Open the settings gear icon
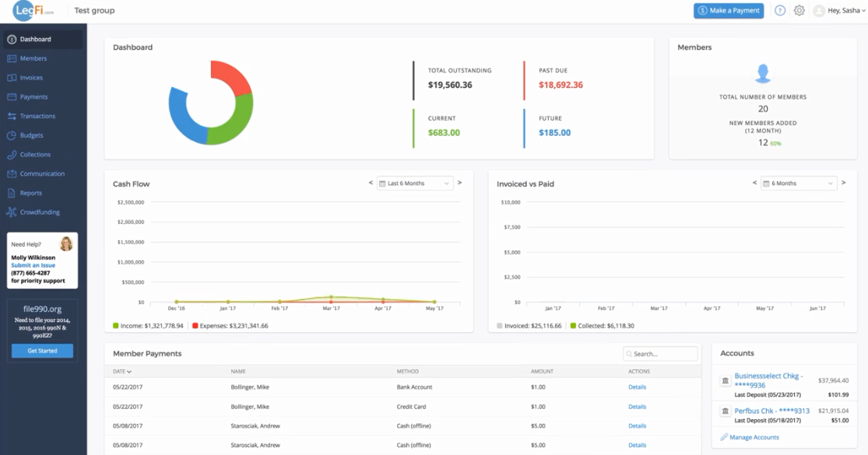 click(799, 11)
